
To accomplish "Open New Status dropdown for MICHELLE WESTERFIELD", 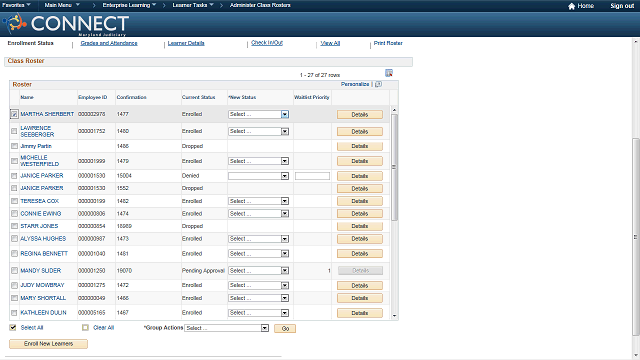I will (x=258, y=161).
